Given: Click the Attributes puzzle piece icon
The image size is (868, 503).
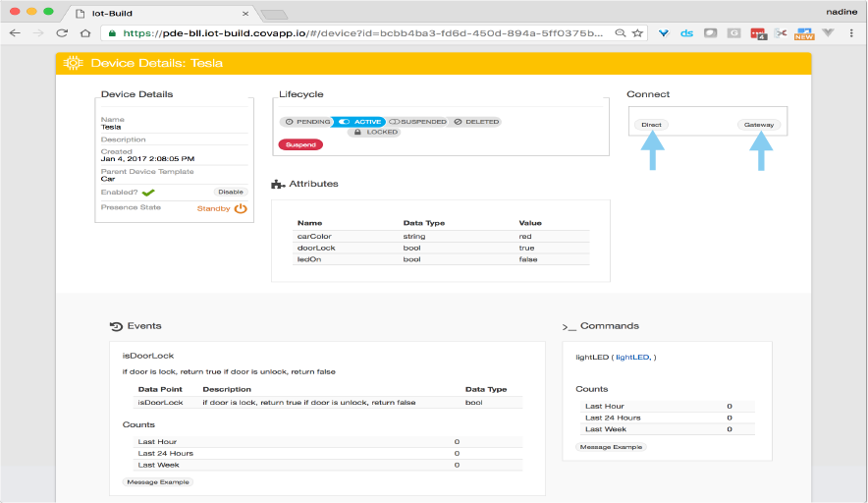Looking at the screenshot, I should [278, 184].
